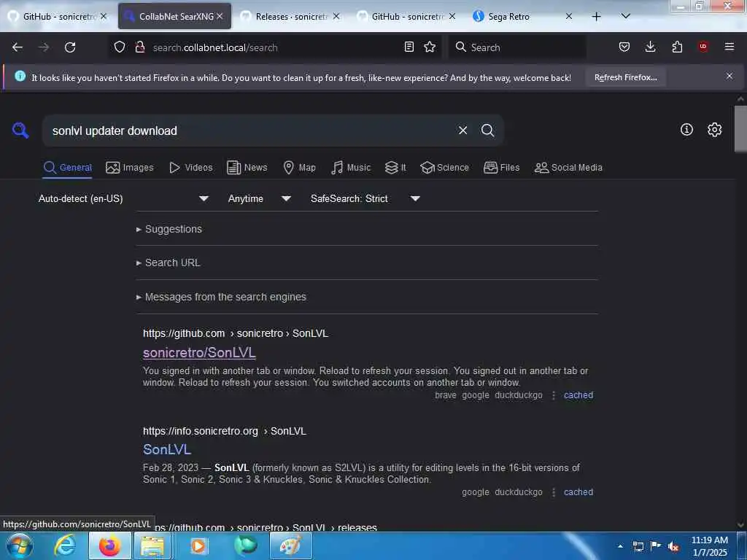Screen dimensions: 747x560
Task: Switch to the Files category
Action: coord(501,168)
